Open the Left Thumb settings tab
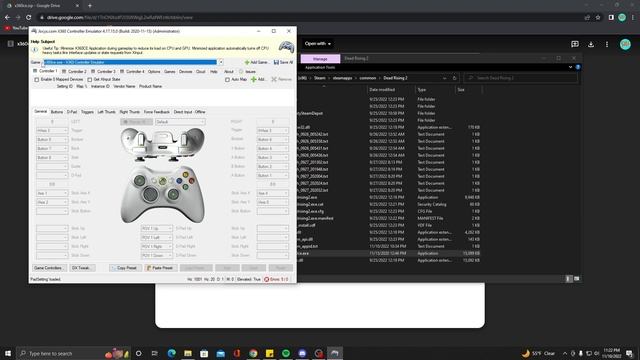The height and width of the screenshot is (360, 640). coord(107,112)
